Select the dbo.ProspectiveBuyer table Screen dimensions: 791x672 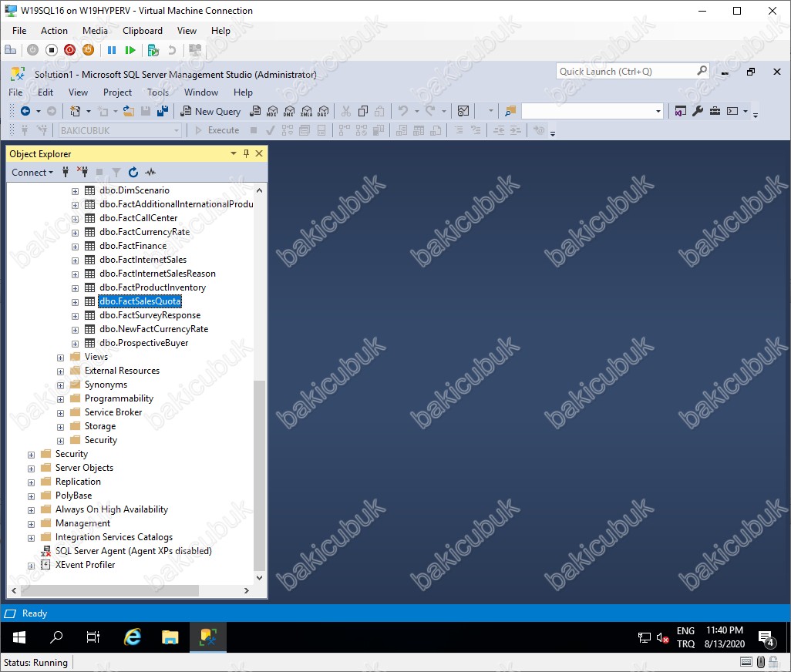click(x=143, y=343)
